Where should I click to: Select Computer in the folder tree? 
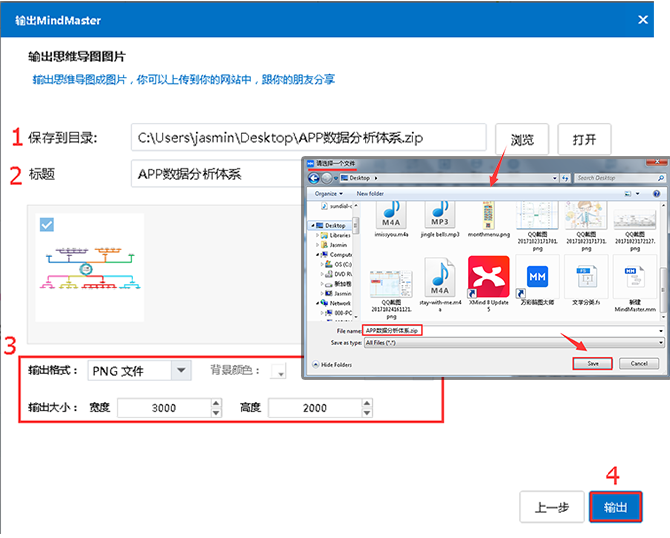tap(340, 255)
